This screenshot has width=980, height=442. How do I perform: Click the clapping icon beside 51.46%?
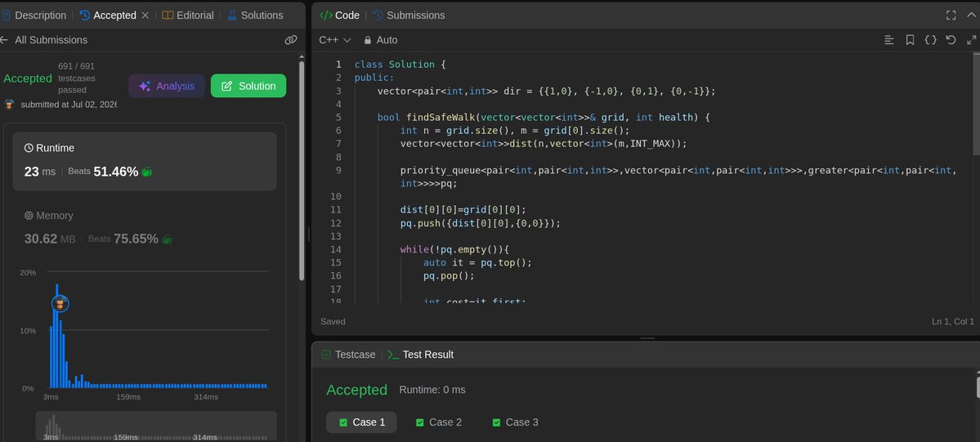[x=147, y=172]
